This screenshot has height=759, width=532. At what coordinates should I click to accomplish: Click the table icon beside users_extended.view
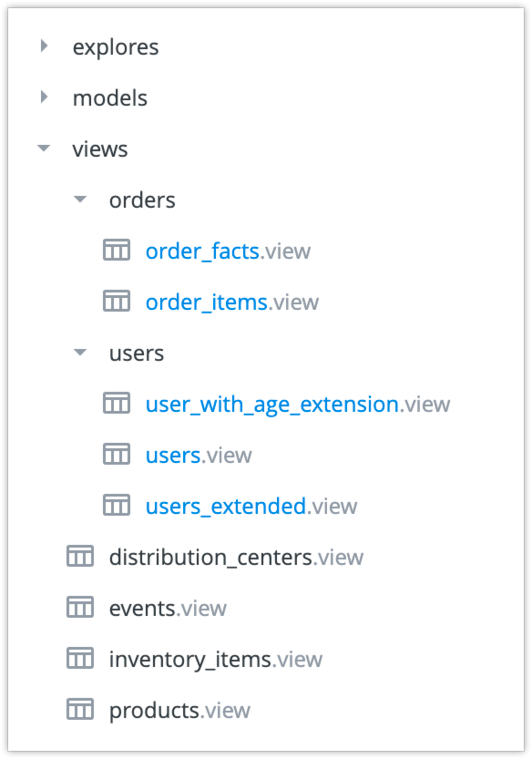click(117, 505)
